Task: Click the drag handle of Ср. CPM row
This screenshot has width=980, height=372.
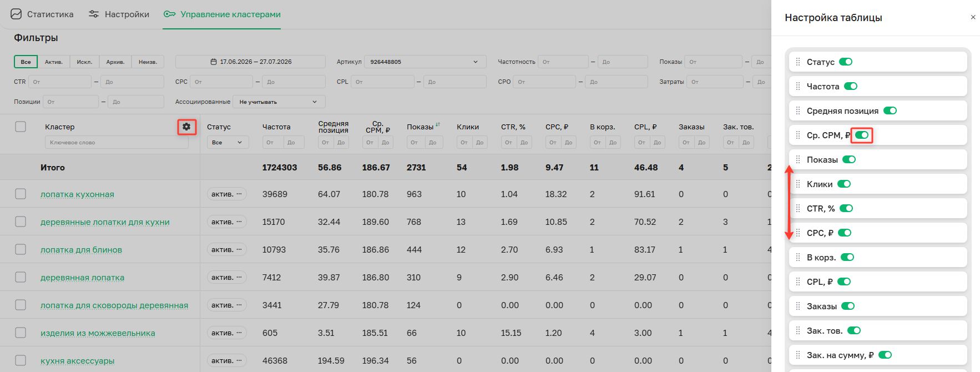Action: pyautogui.click(x=798, y=135)
